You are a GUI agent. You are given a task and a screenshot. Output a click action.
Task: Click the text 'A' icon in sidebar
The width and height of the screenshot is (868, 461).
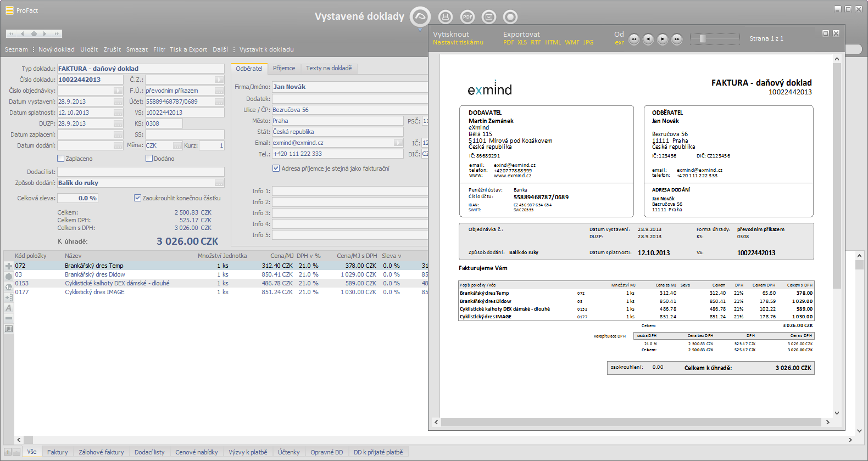[x=9, y=308]
